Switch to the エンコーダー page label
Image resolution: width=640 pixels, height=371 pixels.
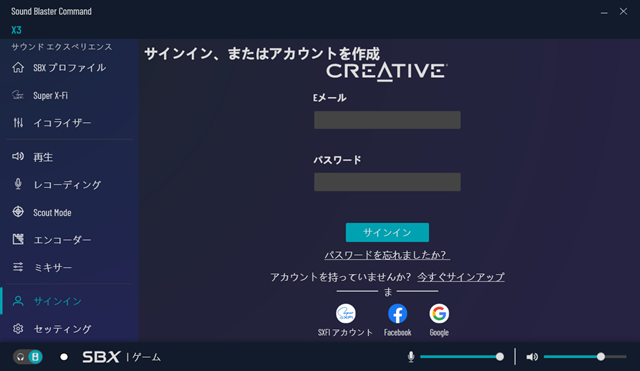(x=62, y=240)
